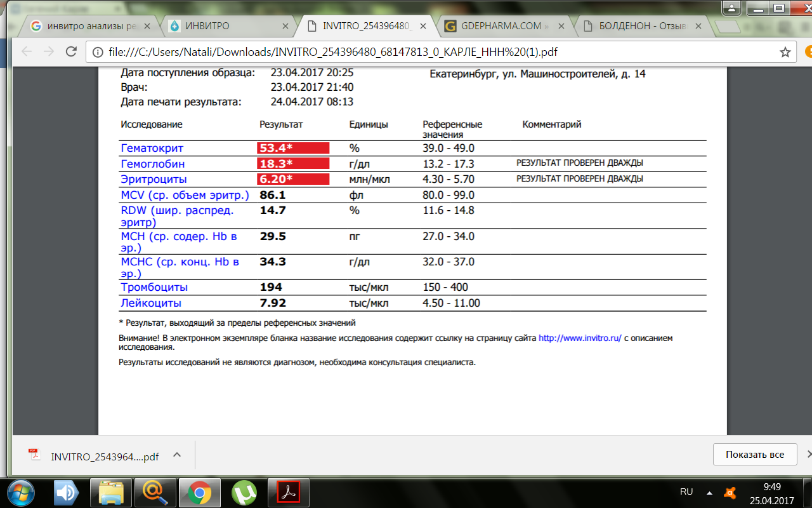This screenshot has width=812, height=508.
Task: Open the www.invitro.ru link
Action: pos(579,338)
